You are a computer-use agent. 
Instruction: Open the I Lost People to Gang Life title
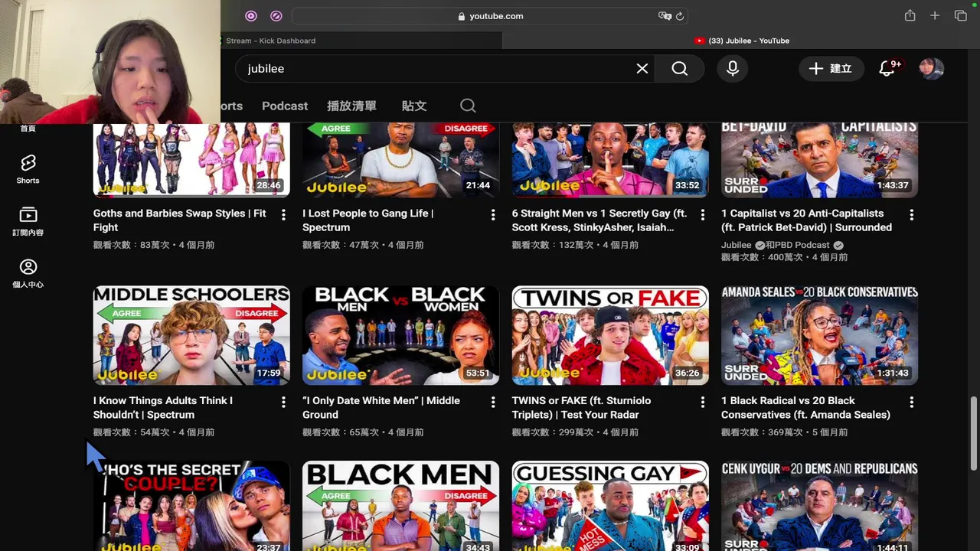tap(368, 220)
